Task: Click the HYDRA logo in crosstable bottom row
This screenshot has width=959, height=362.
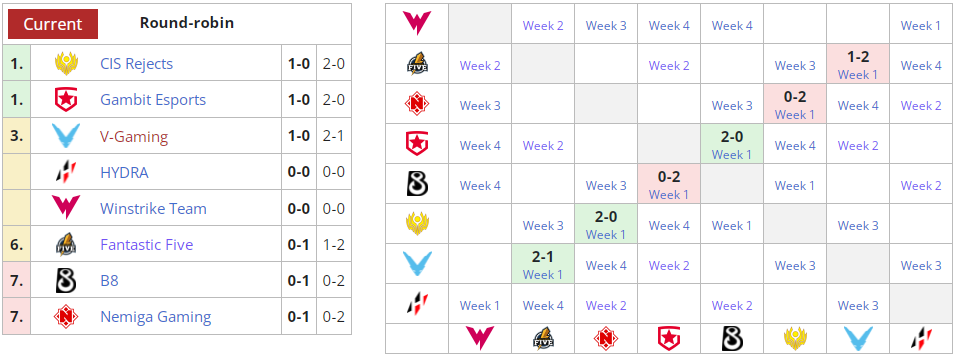Action: pos(920,338)
